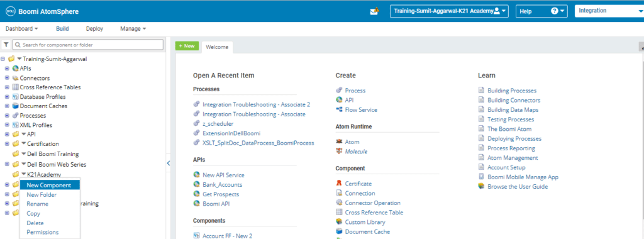
Task: Click the Flow Service icon
Action: point(339,109)
